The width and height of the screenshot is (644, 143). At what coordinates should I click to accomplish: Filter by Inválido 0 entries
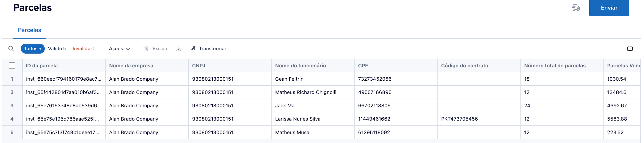pyautogui.click(x=83, y=48)
